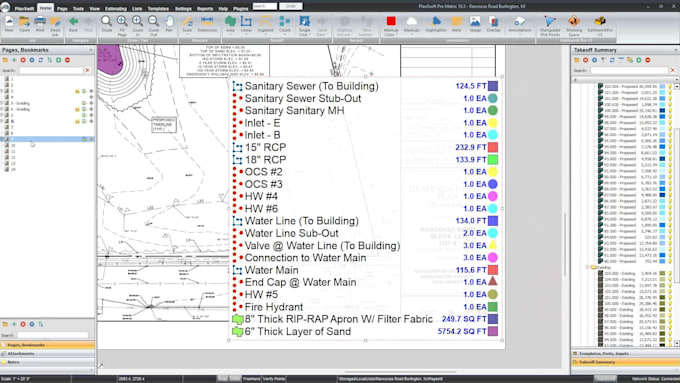The height and width of the screenshot is (383, 680).
Task: Clear the Takeoff Summary search with red X
Action: [673, 70]
